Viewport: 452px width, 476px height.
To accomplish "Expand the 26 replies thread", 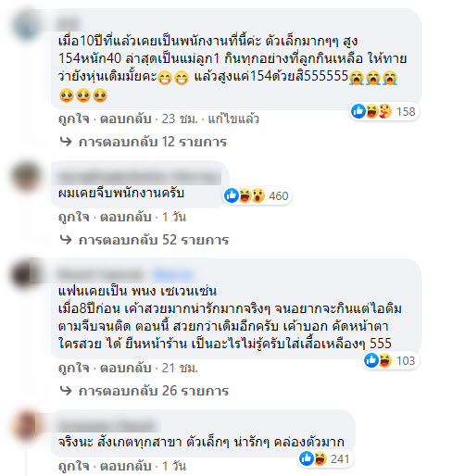I will point(144,391).
